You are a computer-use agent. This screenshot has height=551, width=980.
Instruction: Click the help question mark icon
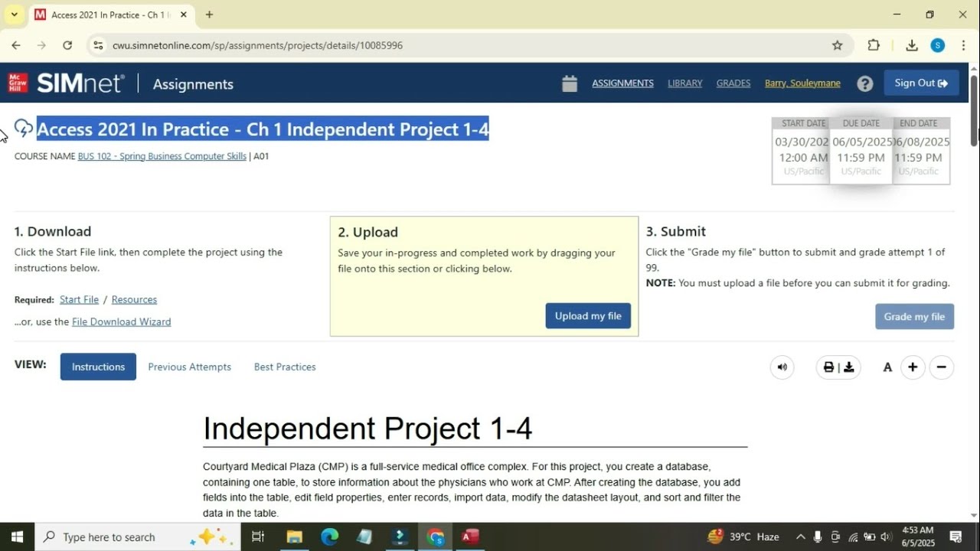point(864,83)
